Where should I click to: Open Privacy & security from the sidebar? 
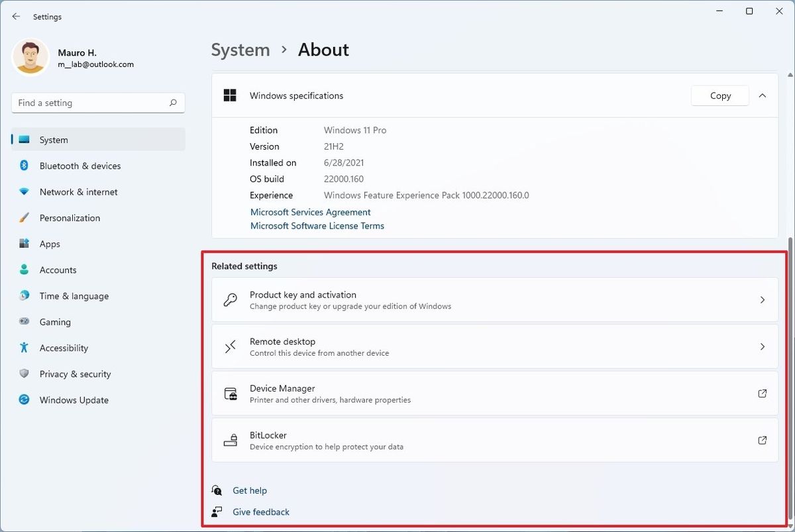[x=25, y=374]
